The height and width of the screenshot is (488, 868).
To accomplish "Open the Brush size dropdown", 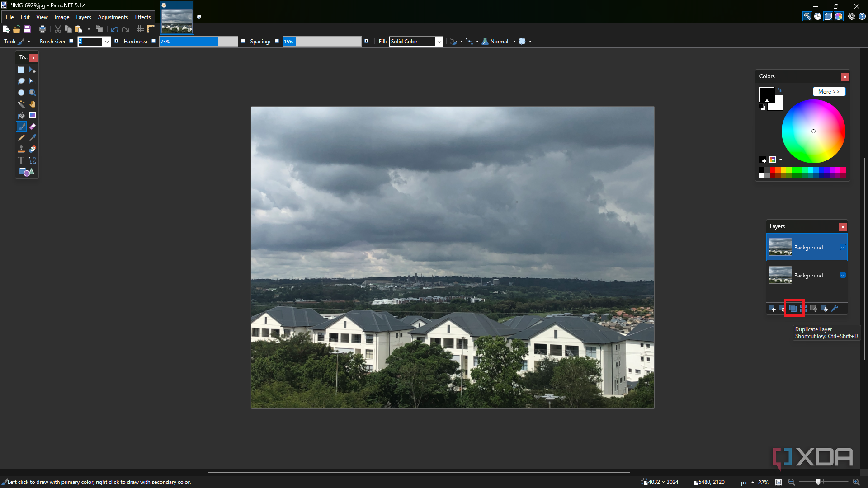I will 107,42.
